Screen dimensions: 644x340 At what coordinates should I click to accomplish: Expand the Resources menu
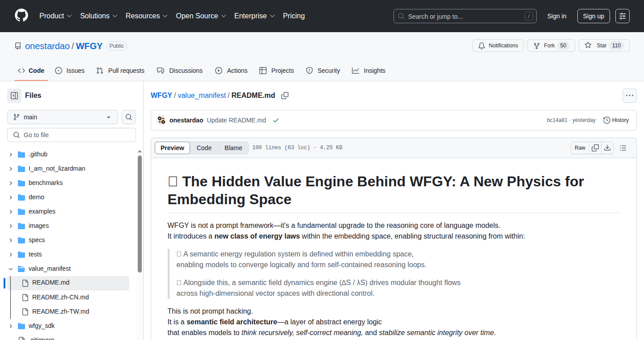click(147, 16)
